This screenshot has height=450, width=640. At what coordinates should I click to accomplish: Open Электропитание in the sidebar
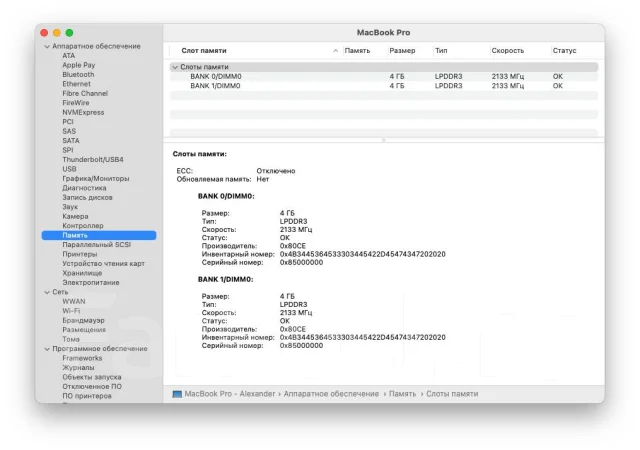91,283
